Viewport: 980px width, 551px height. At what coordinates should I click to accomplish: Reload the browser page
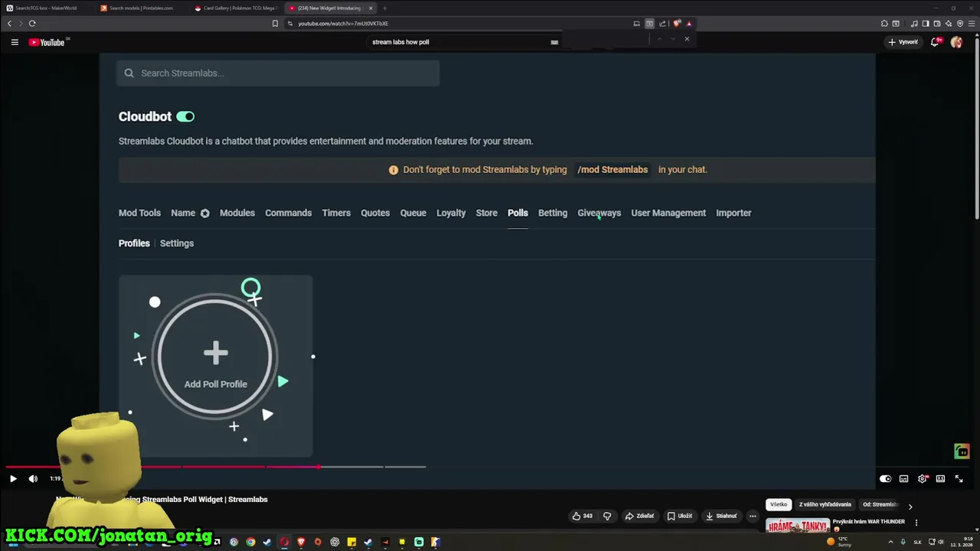pyautogui.click(x=32, y=24)
